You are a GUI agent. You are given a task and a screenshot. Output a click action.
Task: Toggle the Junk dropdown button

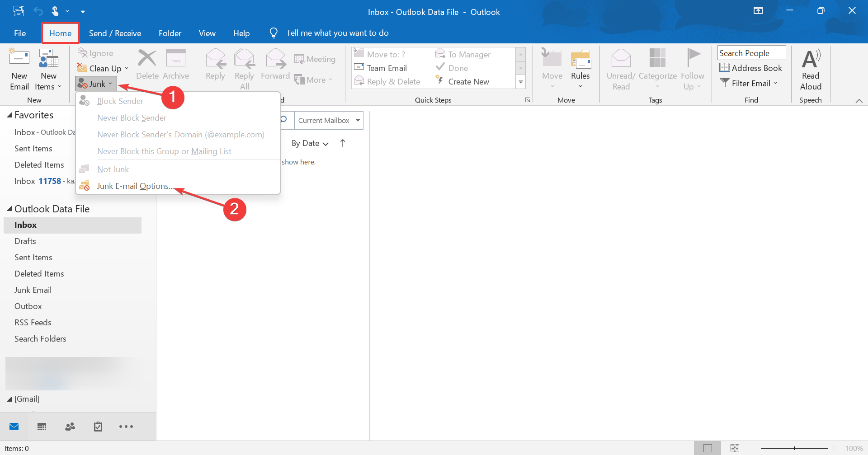point(96,84)
